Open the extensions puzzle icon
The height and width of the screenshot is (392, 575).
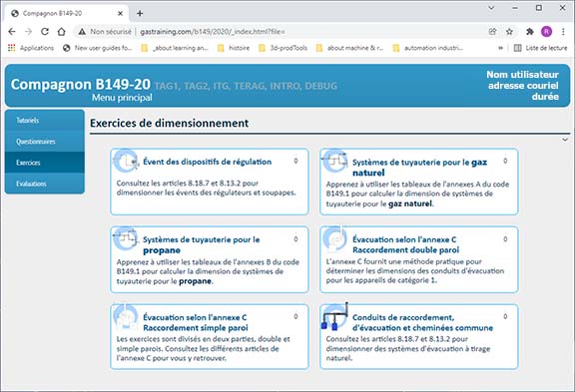click(x=529, y=32)
